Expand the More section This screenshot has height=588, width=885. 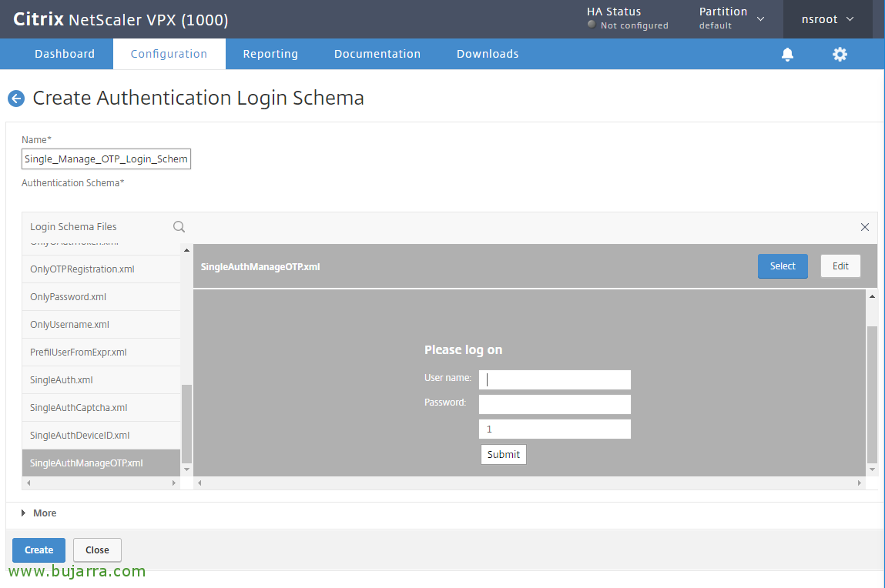click(x=39, y=513)
